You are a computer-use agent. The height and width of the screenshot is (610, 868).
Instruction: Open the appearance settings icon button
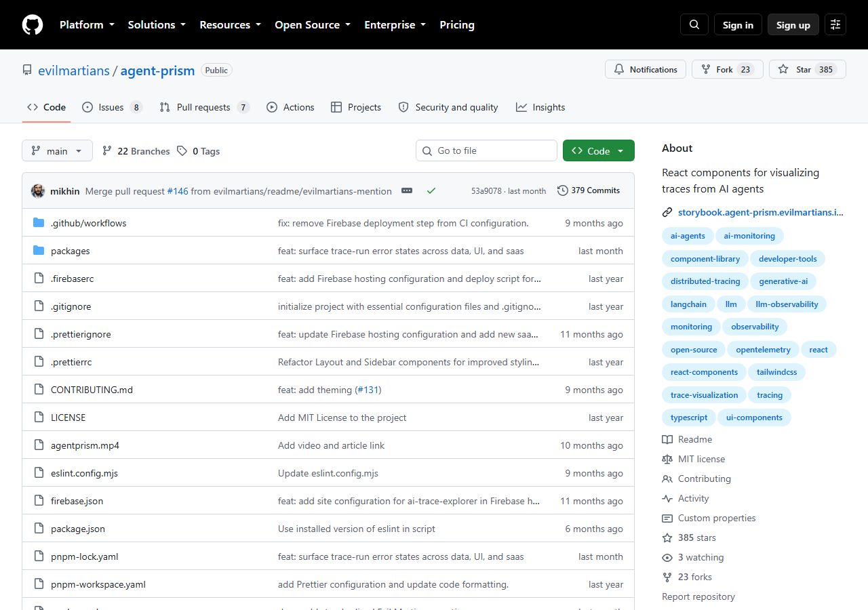pos(835,24)
